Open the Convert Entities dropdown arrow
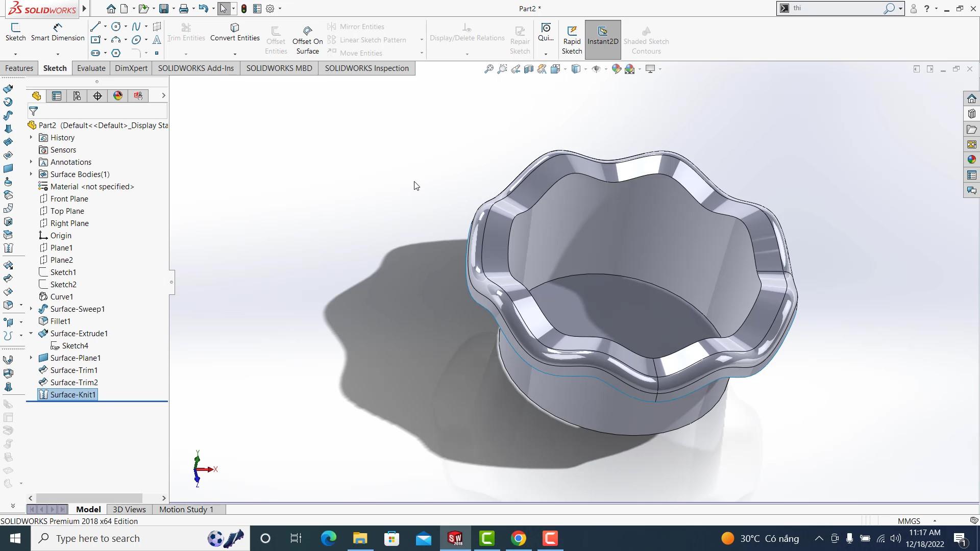This screenshot has height=551, width=980. click(235, 54)
